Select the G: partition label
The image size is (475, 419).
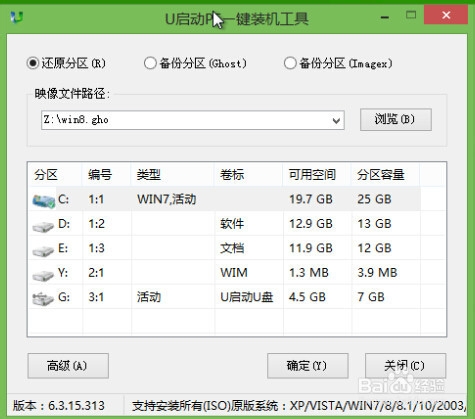(x=64, y=297)
